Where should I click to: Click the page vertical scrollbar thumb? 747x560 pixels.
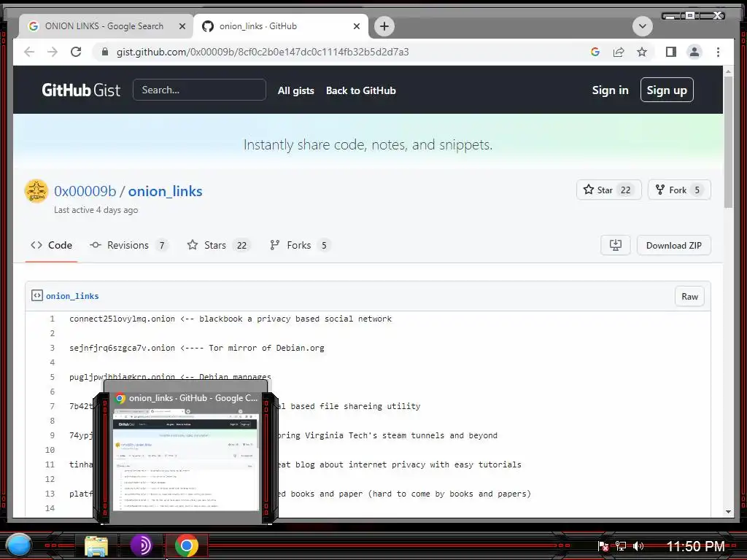click(x=728, y=141)
